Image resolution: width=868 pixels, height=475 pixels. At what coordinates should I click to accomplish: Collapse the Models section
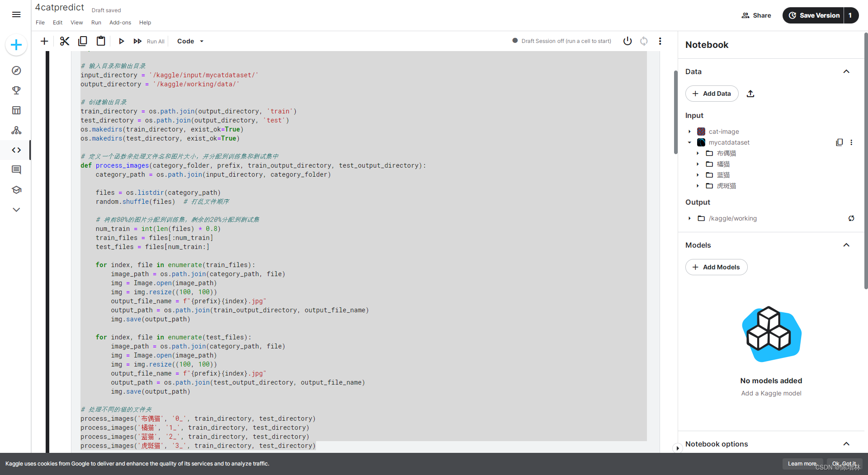click(x=846, y=245)
